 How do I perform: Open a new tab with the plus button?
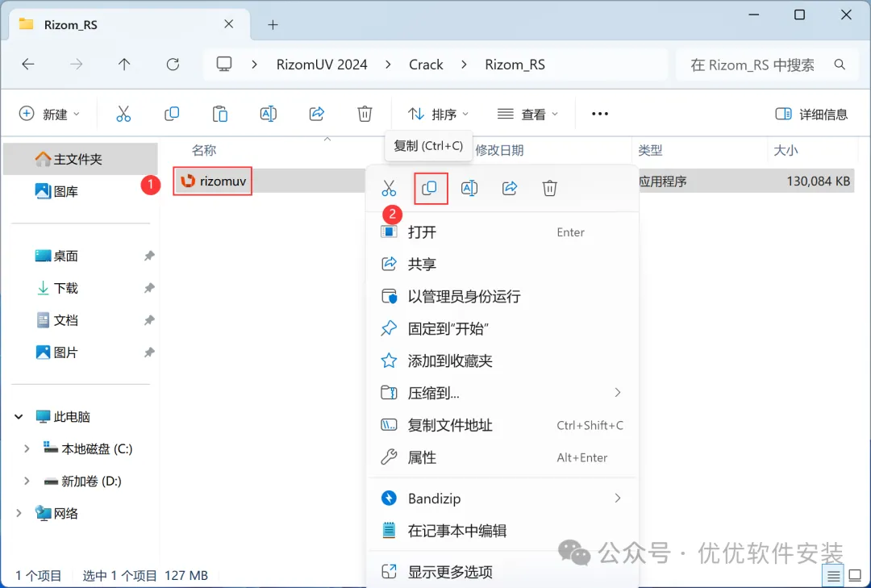click(x=273, y=24)
